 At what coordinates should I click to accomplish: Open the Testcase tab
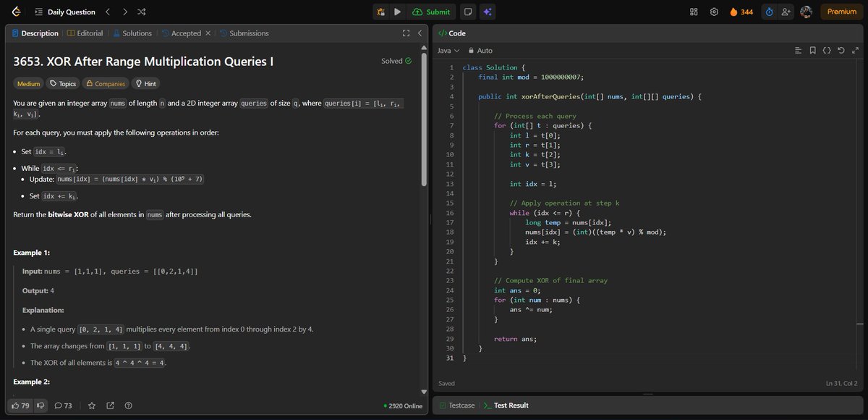[456, 406]
